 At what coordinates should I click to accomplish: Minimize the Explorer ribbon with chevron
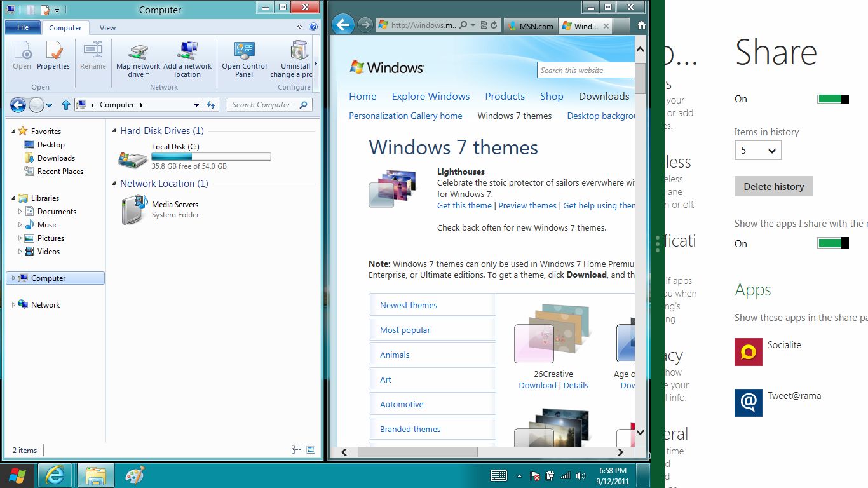pyautogui.click(x=300, y=27)
